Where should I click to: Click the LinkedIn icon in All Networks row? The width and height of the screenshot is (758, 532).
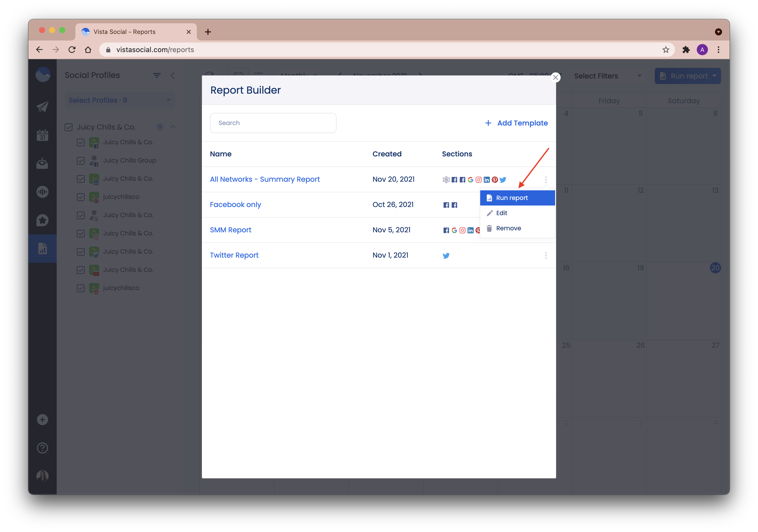(x=487, y=180)
